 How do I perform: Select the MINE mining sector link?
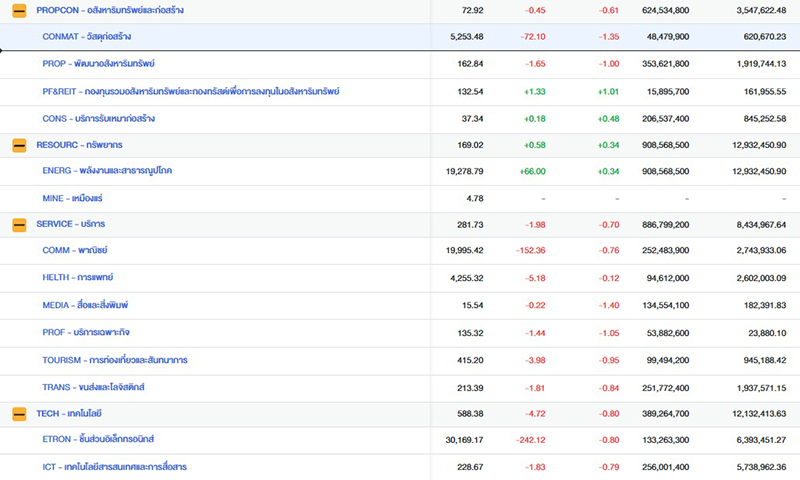point(72,198)
